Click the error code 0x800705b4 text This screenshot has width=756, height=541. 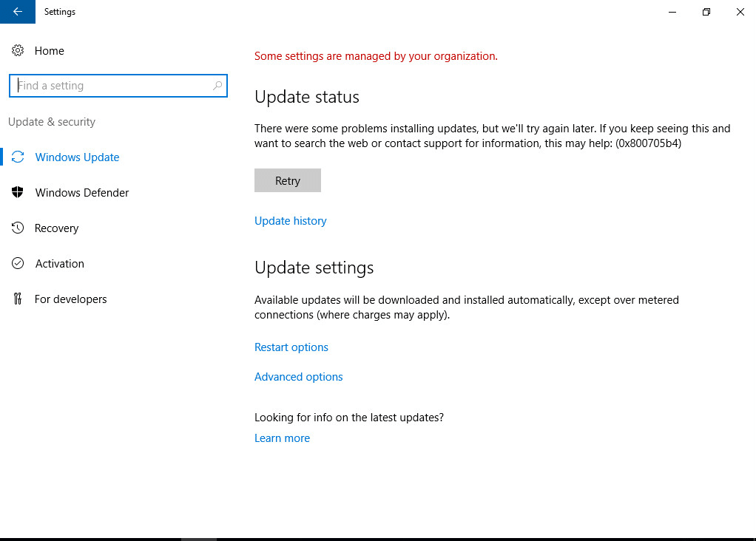pos(649,143)
